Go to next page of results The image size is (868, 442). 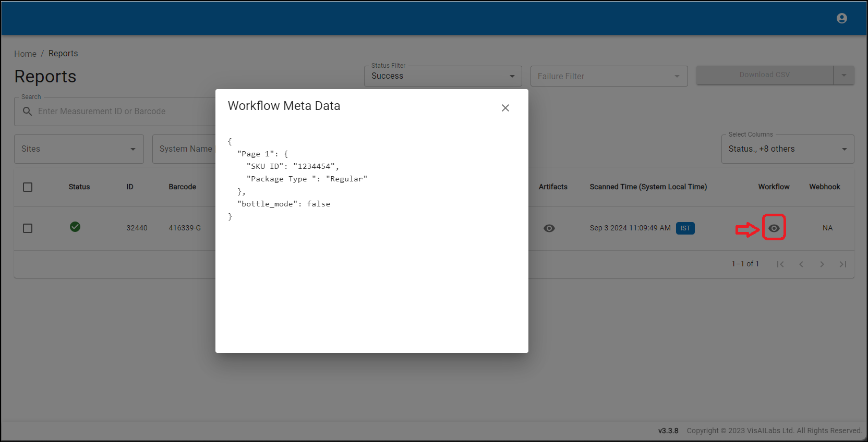click(x=822, y=264)
